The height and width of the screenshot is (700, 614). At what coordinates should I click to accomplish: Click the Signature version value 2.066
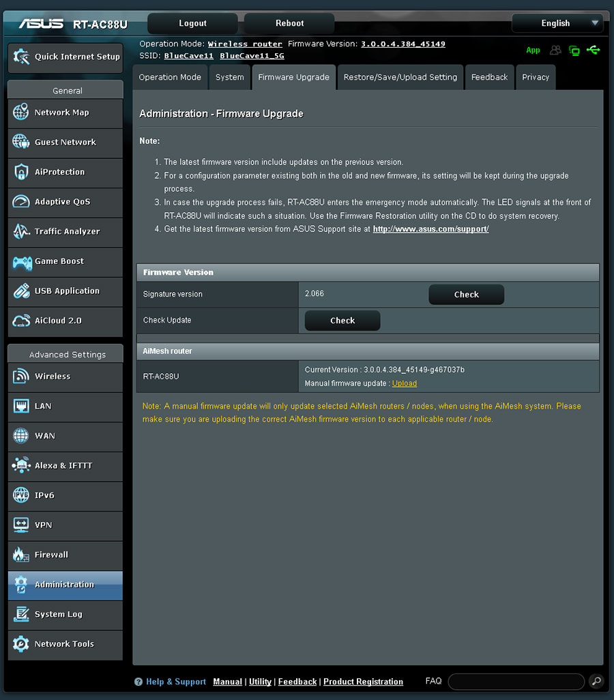click(315, 294)
